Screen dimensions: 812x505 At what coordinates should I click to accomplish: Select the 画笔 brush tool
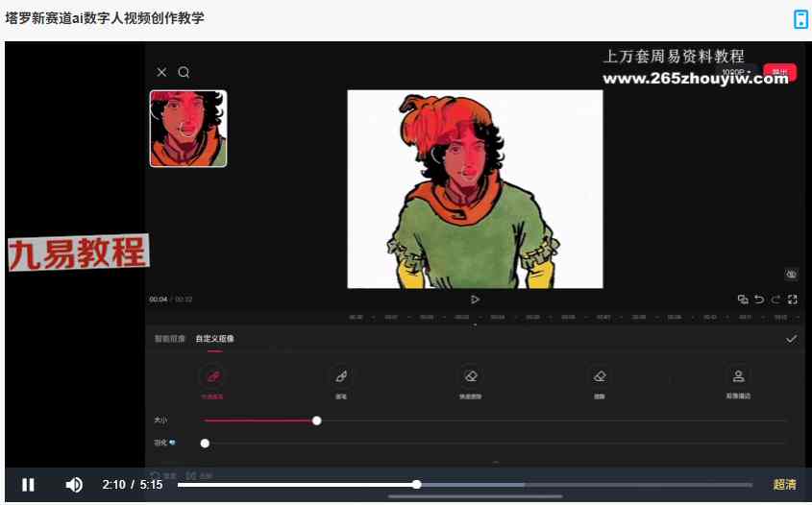pyautogui.click(x=340, y=376)
